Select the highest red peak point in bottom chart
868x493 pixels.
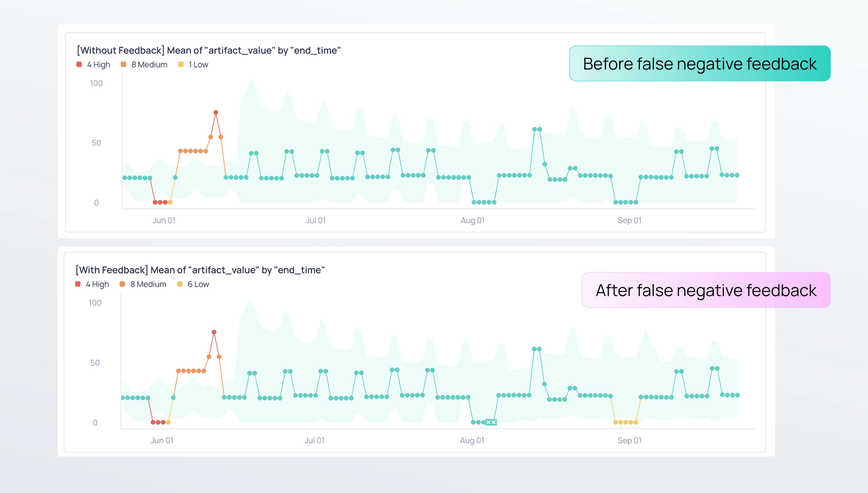click(x=214, y=332)
